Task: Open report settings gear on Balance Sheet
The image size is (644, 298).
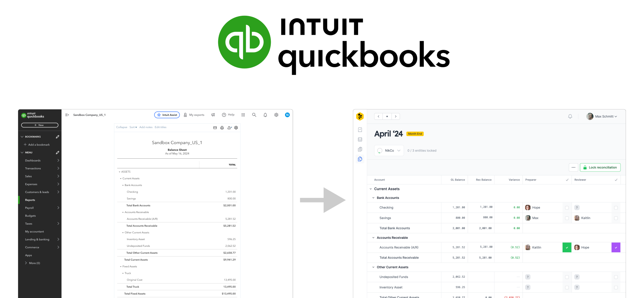Action: (x=236, y=128)
